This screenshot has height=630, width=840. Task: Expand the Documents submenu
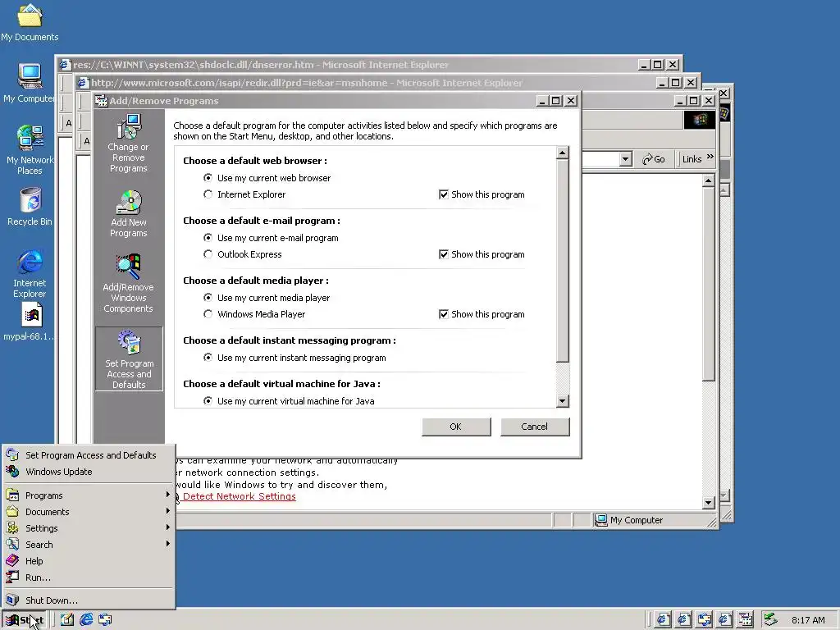click(89, 512)
